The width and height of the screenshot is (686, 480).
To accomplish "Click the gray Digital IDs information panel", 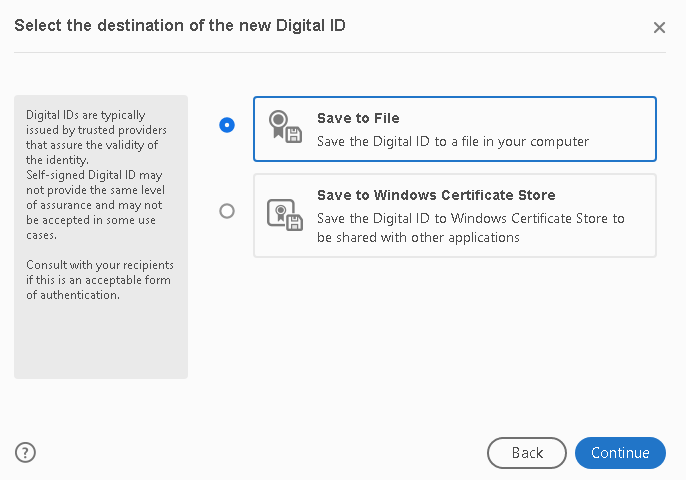I will point(100,340).
